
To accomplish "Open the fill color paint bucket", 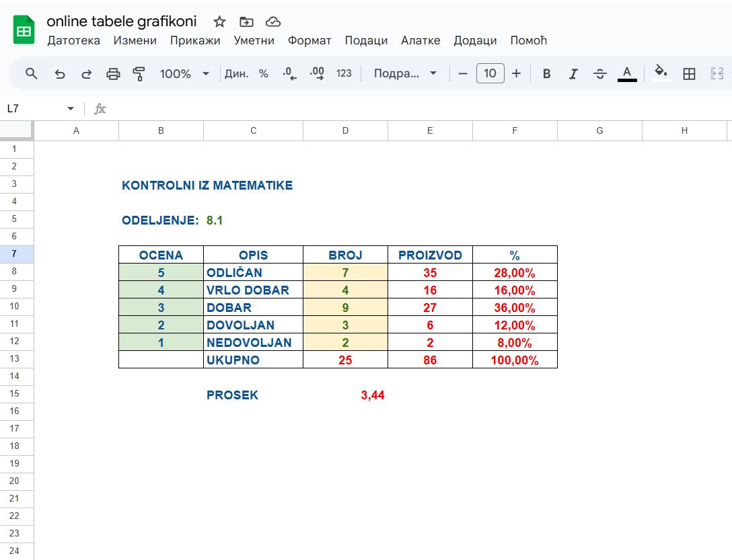I will (661, 73).
